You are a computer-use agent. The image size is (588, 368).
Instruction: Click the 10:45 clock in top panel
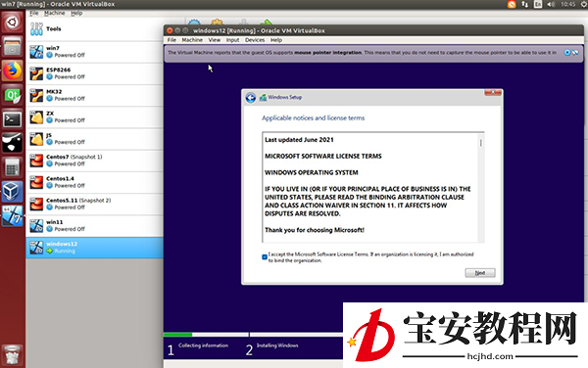tap(567, 4)
